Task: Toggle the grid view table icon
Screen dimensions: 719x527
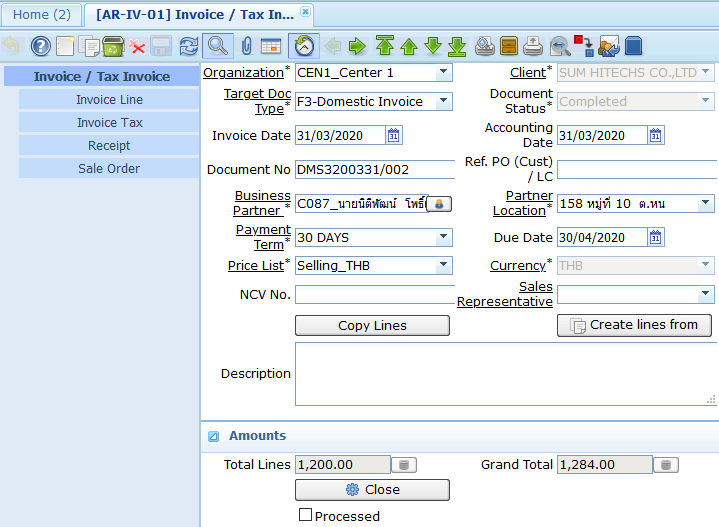Action: pyautogui.click(x=271, y=46)
